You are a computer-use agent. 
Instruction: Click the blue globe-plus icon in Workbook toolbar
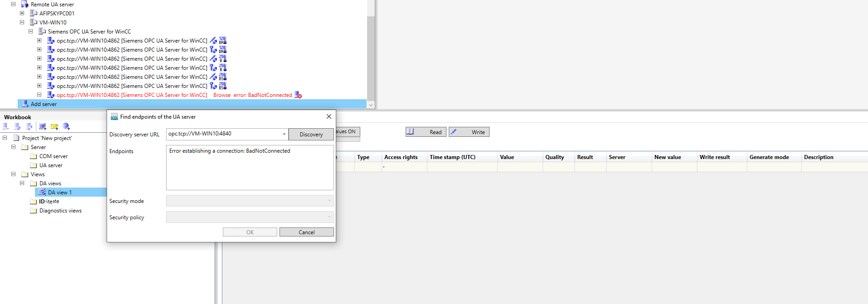[x=66, y=126]
